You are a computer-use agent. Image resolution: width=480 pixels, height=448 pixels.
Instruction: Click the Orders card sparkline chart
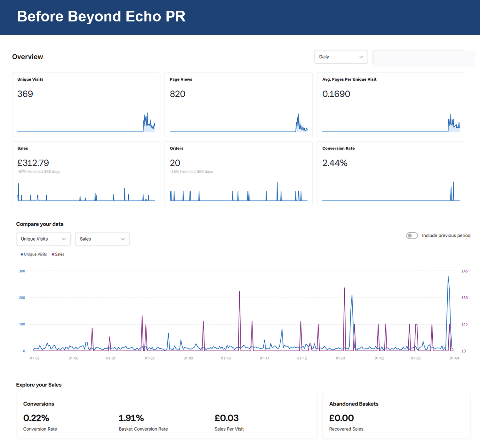238,192
